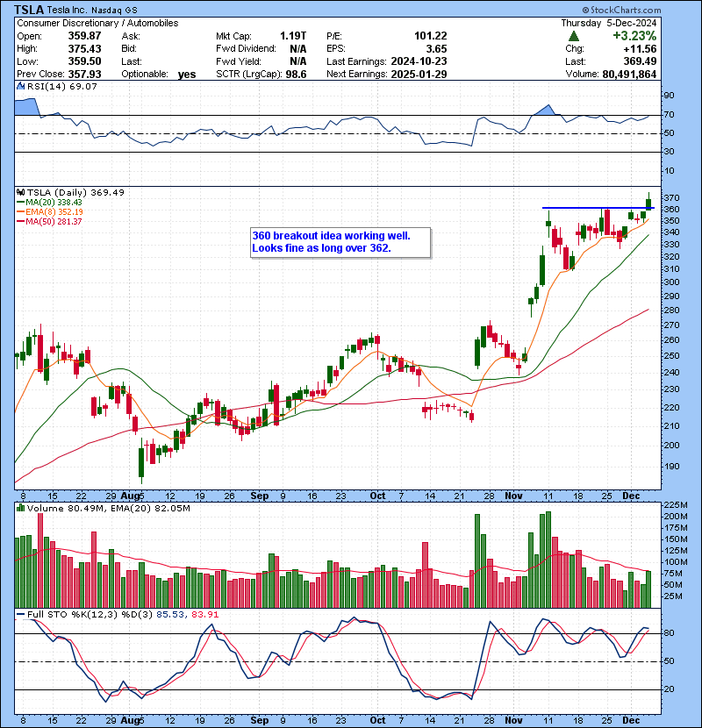Click the Volume 80.49M, EMA(20) 82.05M label
This screenshot has width=702, height=728.
[x=108, y=509]
